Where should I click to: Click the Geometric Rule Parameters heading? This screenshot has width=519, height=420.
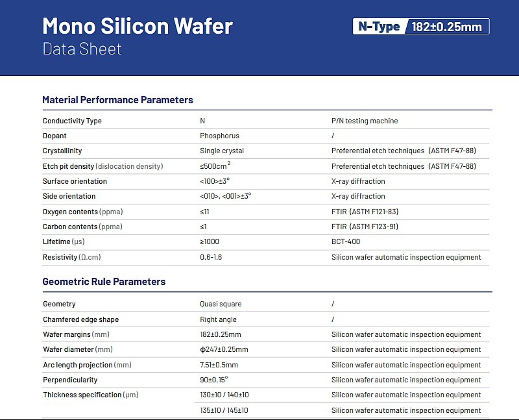click(104, 282)
